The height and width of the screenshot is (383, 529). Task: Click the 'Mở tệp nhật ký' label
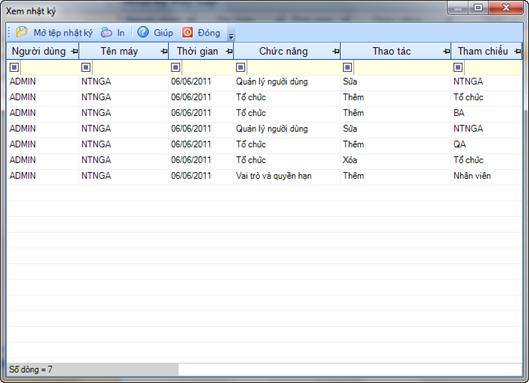tap(63, 33)
